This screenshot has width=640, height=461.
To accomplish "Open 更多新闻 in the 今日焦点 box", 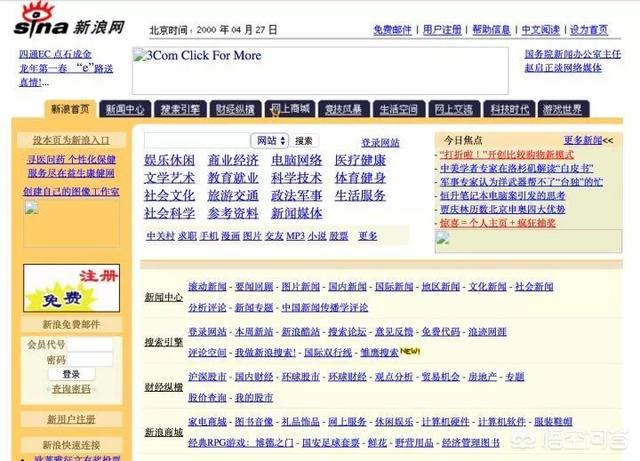I will [x=583, y=140].
